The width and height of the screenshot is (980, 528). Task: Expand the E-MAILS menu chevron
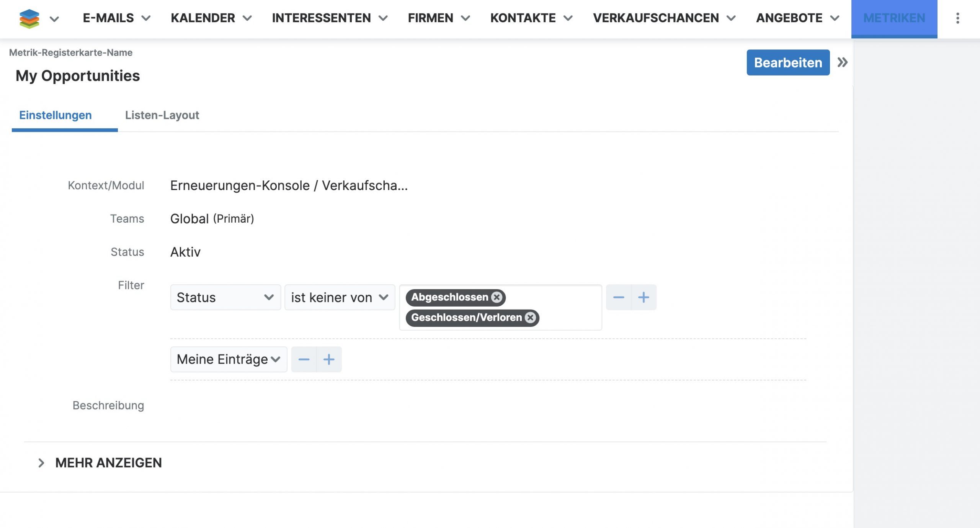pyautogui.click(x=146, y=18)
